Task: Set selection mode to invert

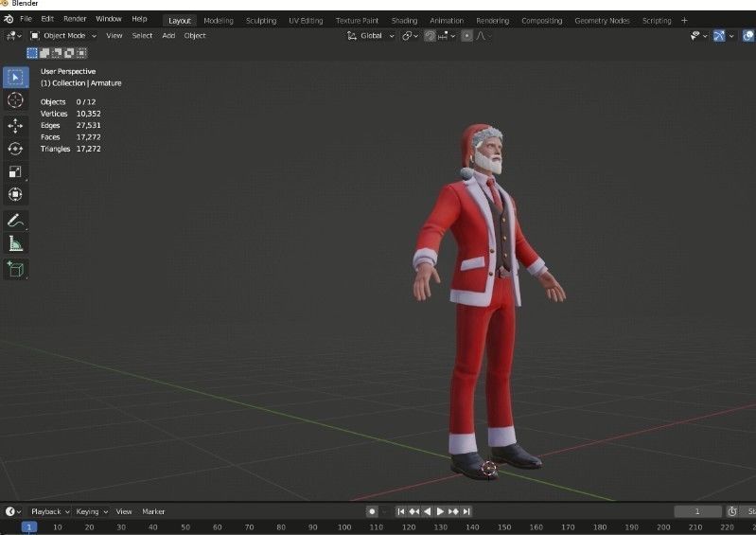Action: point(69,53)
